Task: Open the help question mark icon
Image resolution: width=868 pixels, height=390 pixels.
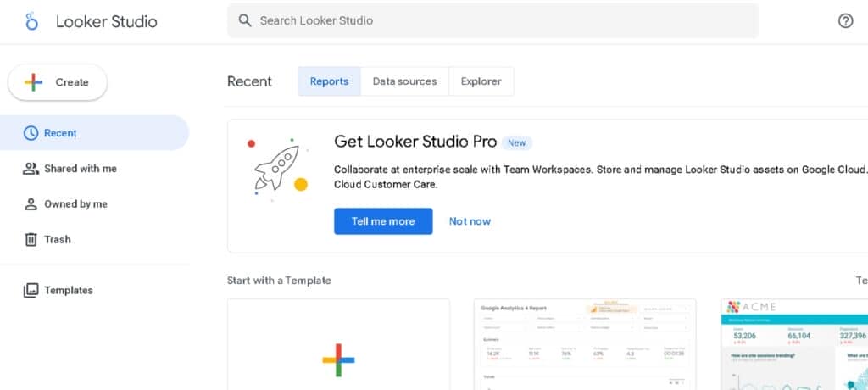Action: (x=845, y=21)
